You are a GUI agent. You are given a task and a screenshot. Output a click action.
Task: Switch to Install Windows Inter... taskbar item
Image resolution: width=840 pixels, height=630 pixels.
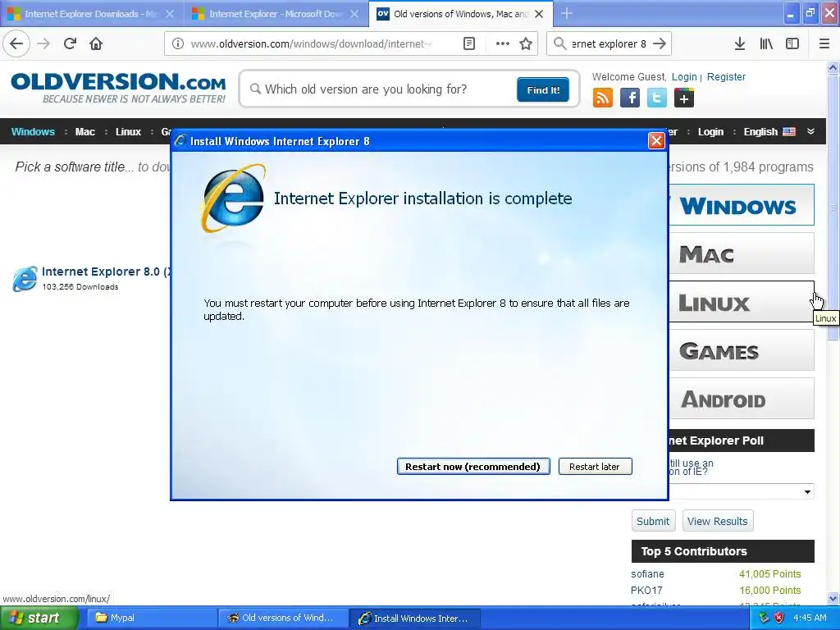415,618
